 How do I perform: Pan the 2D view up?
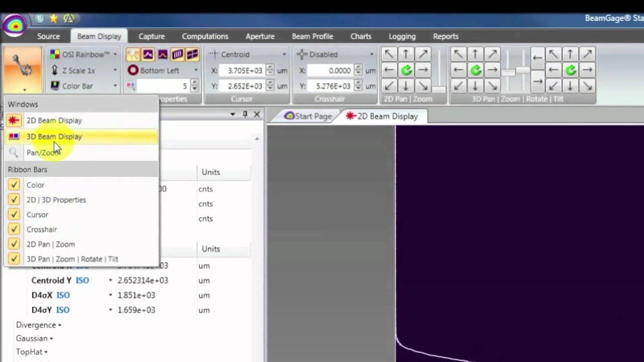coord(406,54)
